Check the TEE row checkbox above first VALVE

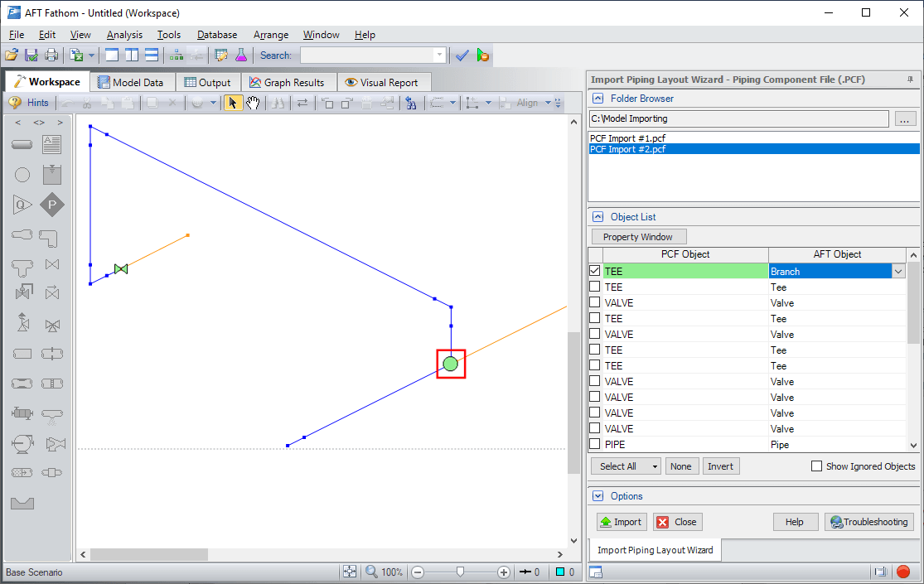(x=595, y=287)
